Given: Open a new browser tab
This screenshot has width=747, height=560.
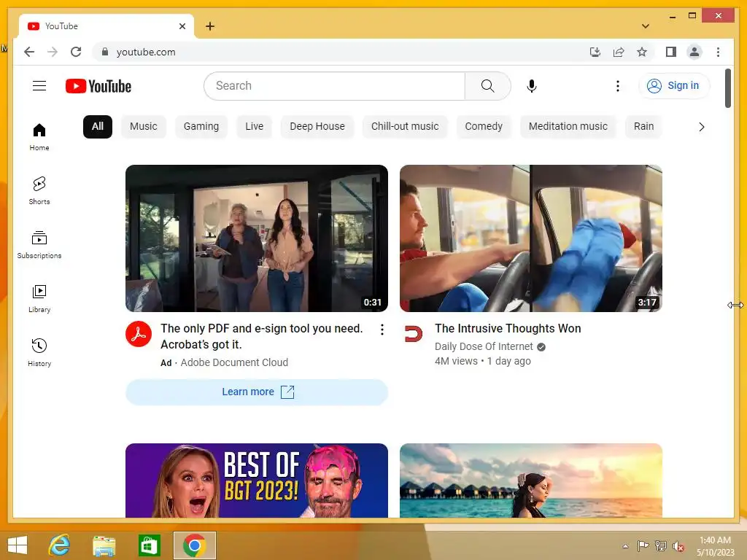Looking at the screenshot, I should coord(210,26).
